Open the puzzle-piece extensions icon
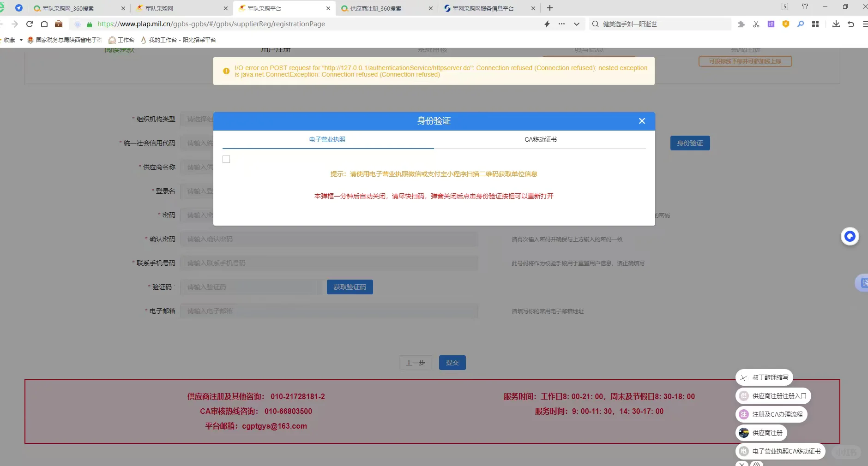 tap(741, 24)
